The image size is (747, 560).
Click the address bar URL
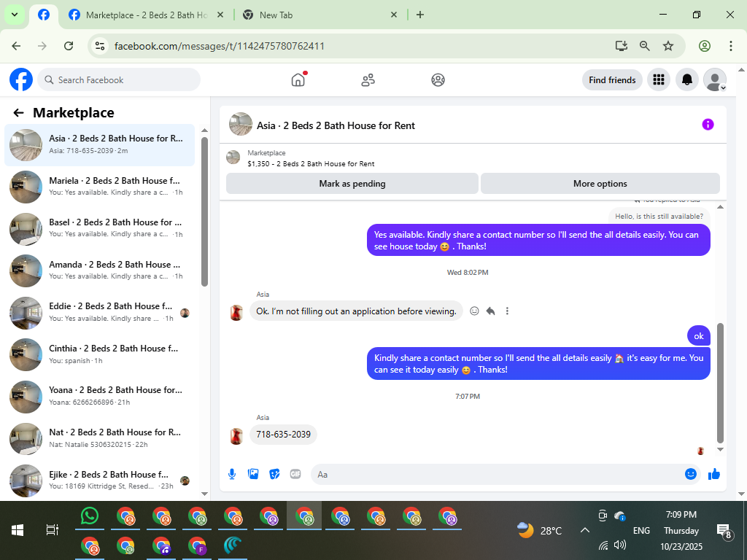coord(219,46)
